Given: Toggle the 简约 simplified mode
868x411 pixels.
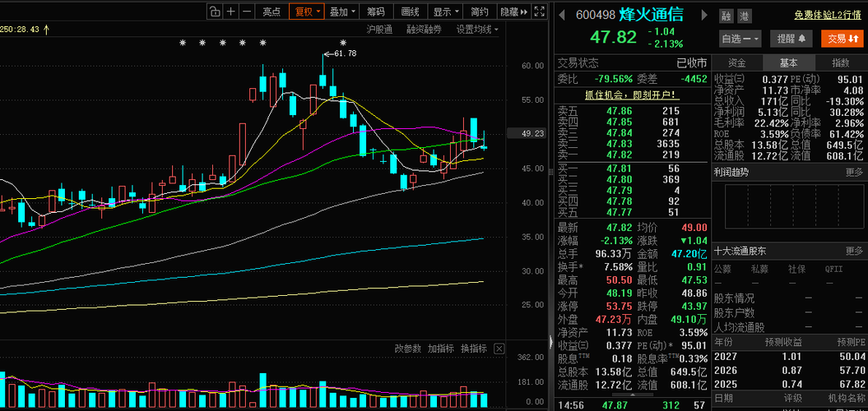Looking at the screenshot, I should click(x=480, y=11).
